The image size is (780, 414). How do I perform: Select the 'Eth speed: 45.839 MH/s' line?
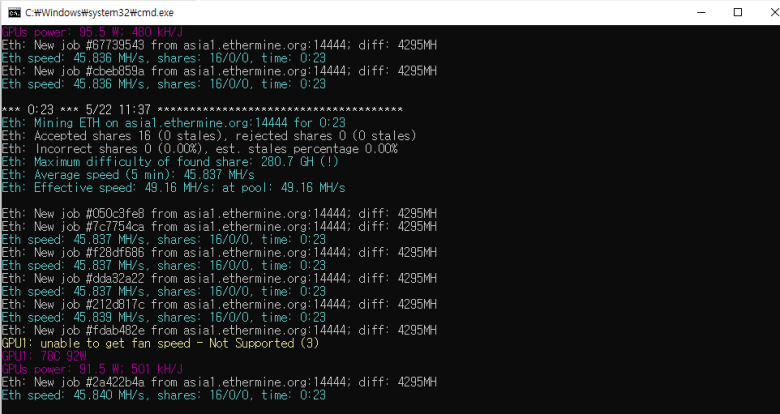click(164, 317)
